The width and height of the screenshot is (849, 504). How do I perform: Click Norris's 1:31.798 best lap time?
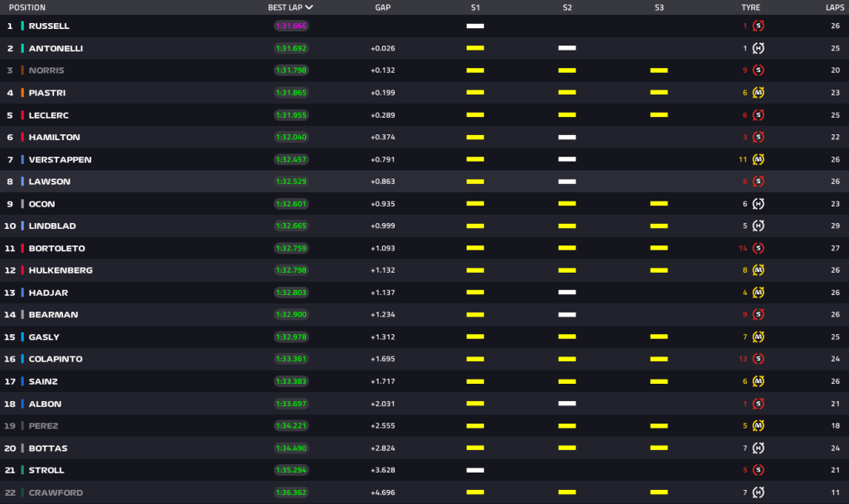(x=291, y=70)
